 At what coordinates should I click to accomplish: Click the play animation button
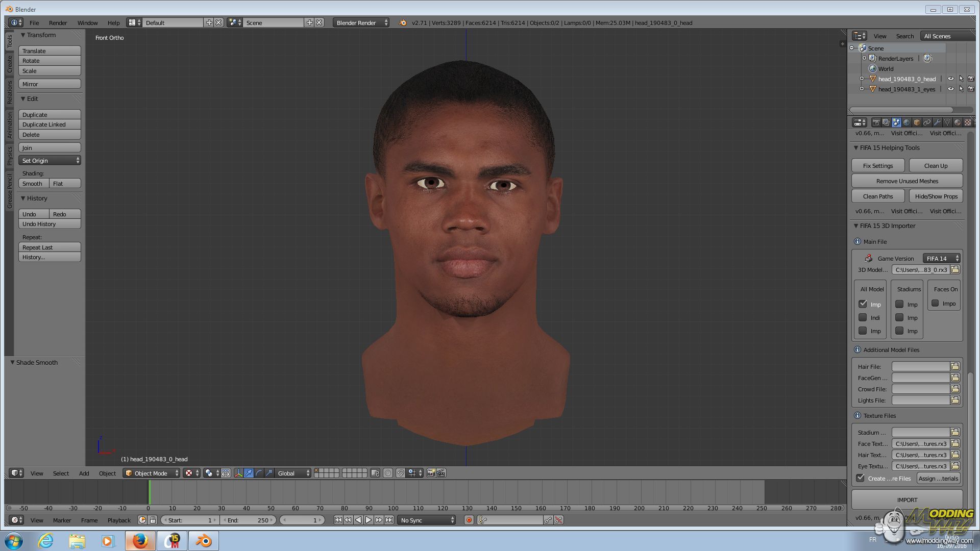pos(369,520)
